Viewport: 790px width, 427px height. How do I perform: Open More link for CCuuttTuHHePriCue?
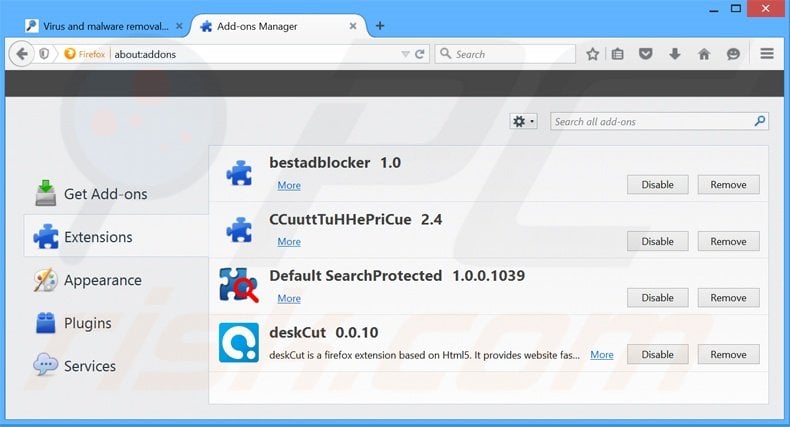point(289,242)
